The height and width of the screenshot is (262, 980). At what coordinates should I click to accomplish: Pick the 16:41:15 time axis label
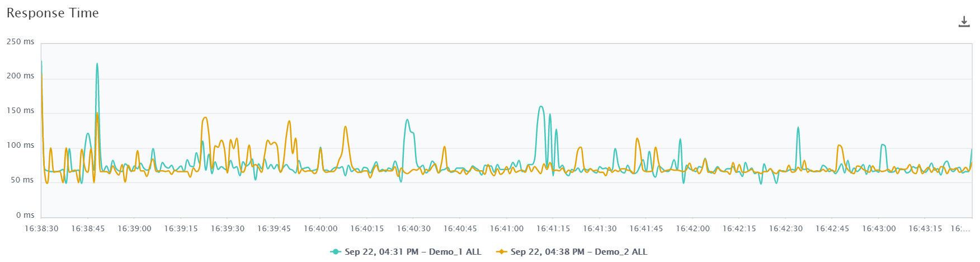[553, 228]
